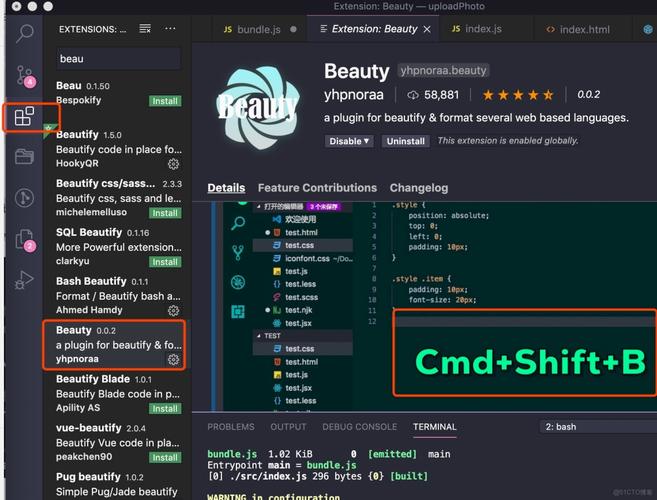Open the DEBUG CONSOLE panel tab
Viewport: 657px width, 500px height.
(360, 427)
